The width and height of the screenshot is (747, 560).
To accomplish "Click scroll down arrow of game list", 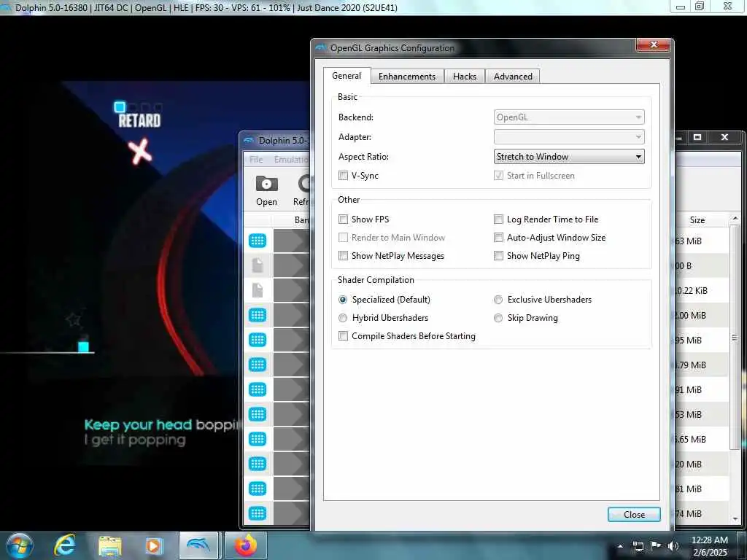I will coord(735,518).
